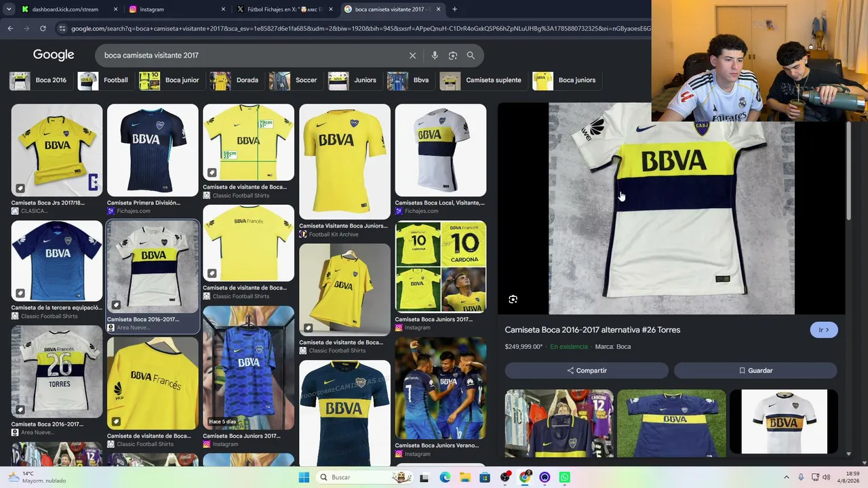This screenshot has height=488, width=868.
Task: Open Google Chrome from the taskbar
Action: (x=525, y=477)
